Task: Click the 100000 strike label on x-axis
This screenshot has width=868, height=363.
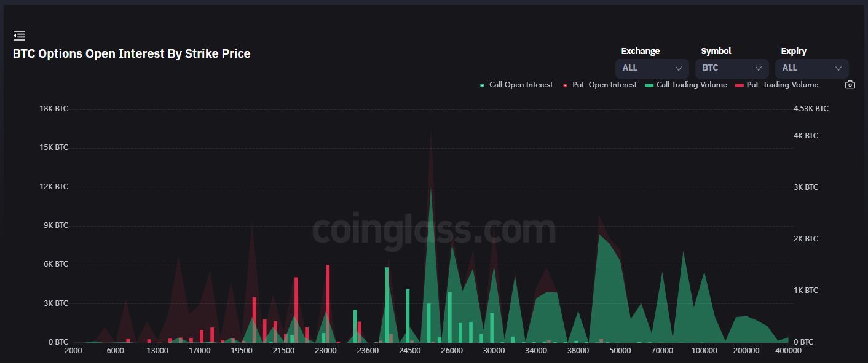Action: 704,351
